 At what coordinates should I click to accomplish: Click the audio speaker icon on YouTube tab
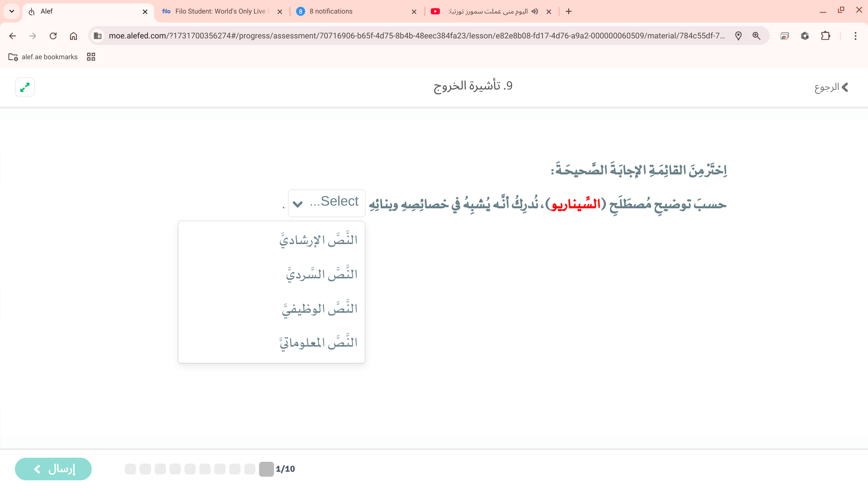[535, 11]
